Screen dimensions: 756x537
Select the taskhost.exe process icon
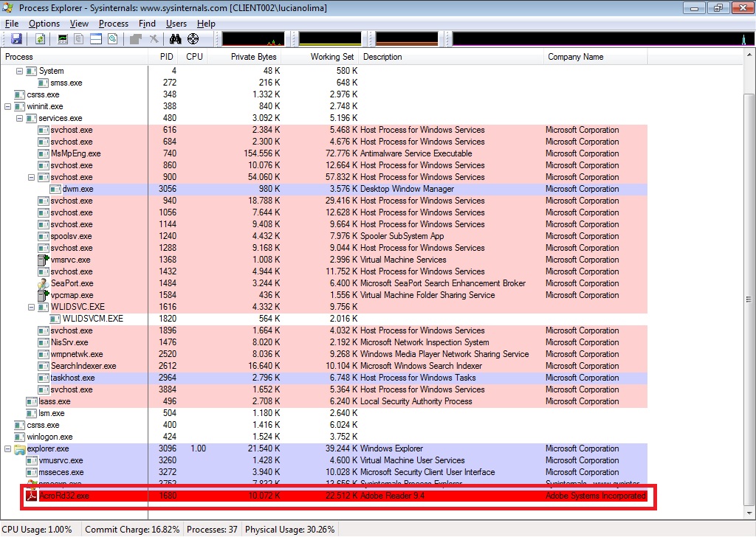point(44,378)
